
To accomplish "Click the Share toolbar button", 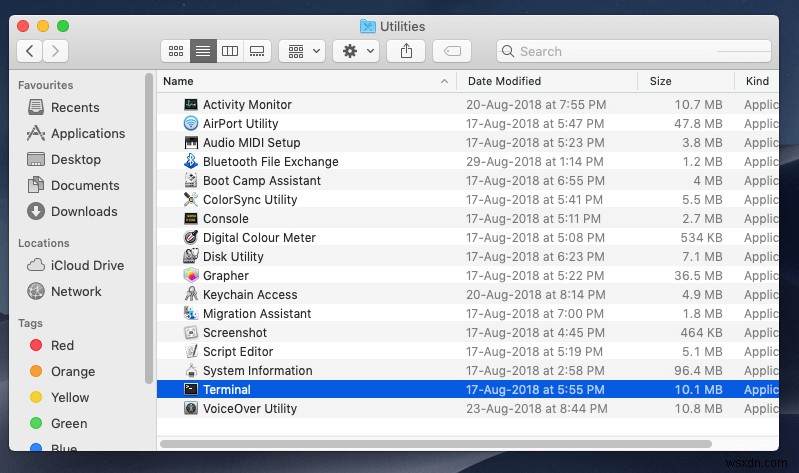I will [406, 51].
